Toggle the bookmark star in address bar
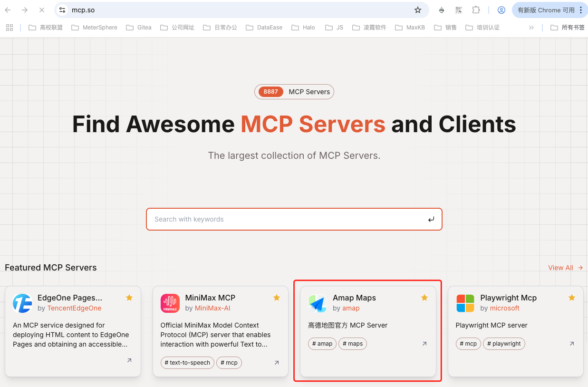The width and height of the screenshot is (588, 387). point(417,10)
